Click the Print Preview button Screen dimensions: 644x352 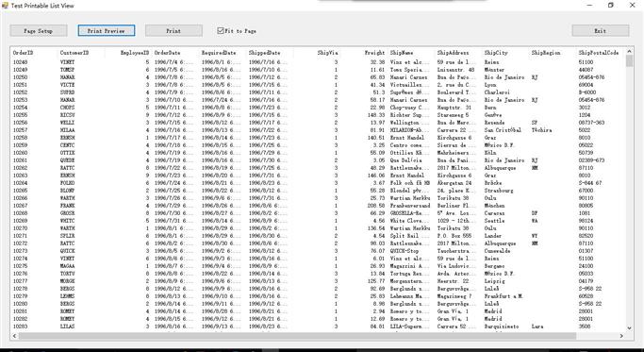click(107, 31)
